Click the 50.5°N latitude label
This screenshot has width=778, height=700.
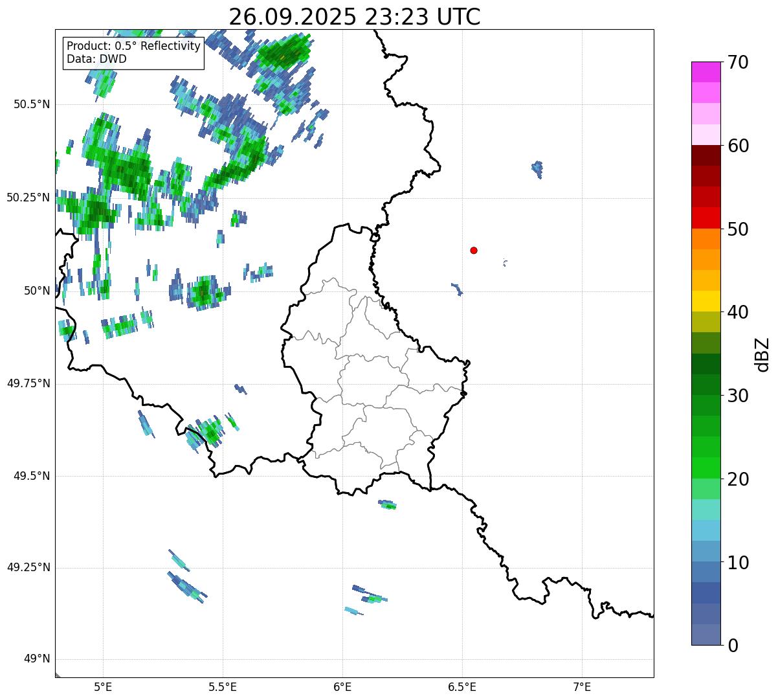tap(32, 104)
